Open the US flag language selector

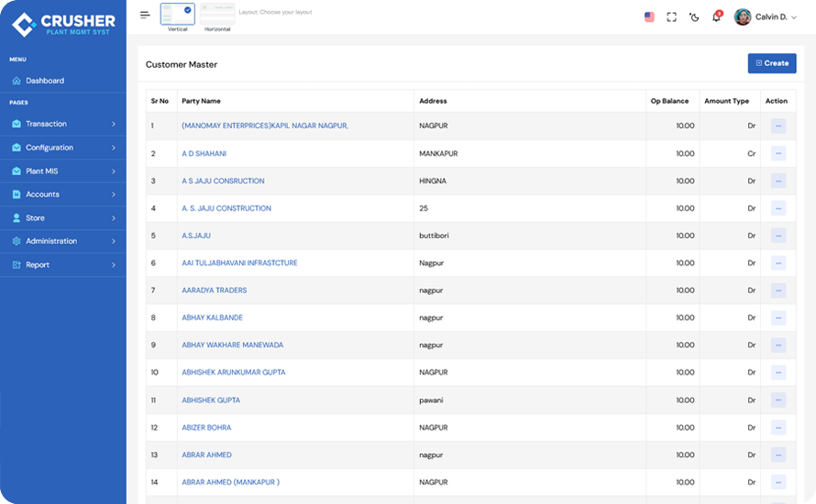(x=649, y=17)
